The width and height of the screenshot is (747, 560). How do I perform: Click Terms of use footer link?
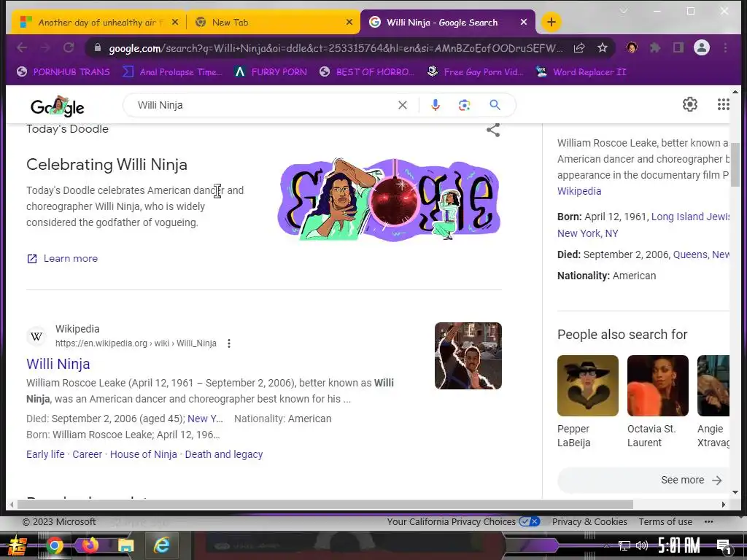coord(665,521)
